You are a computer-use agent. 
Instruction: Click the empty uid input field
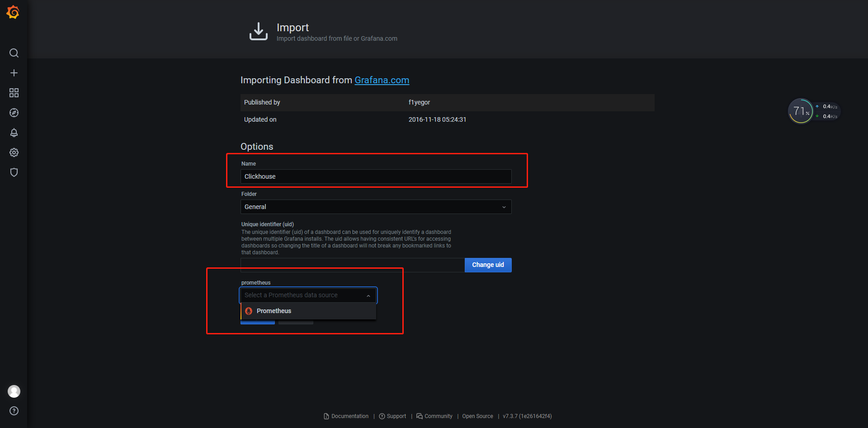click(x=353, y=265)
